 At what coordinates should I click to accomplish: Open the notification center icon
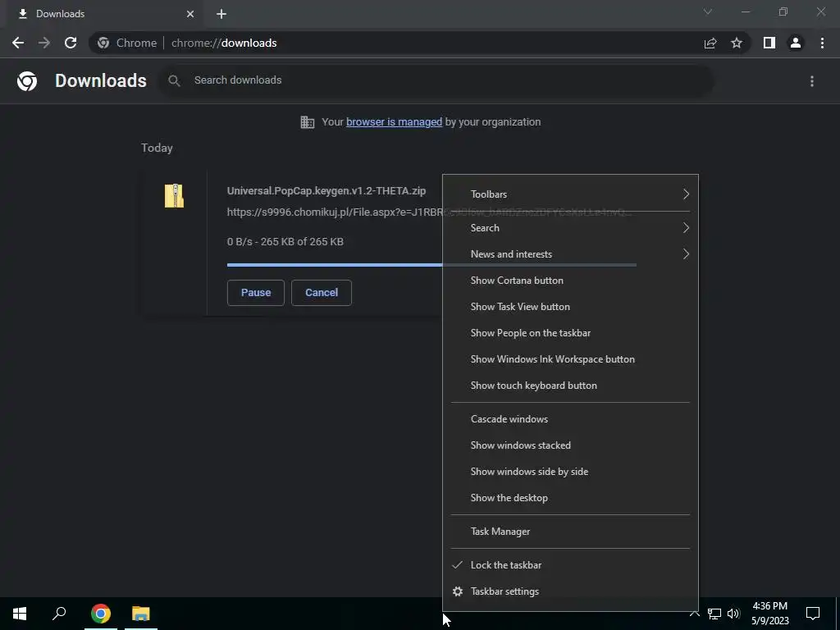click(813, 614)
